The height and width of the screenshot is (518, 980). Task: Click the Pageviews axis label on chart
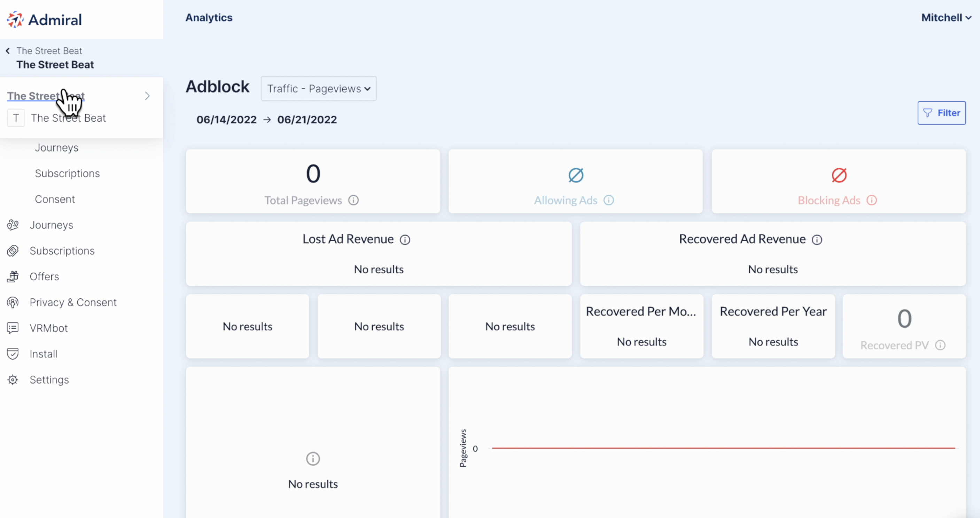tap(462, 448)
